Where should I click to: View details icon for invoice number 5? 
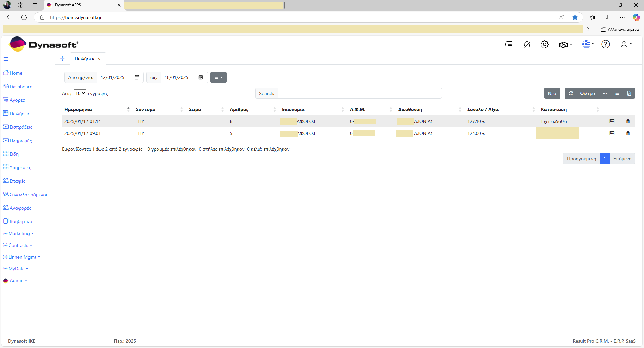(612, 133)
